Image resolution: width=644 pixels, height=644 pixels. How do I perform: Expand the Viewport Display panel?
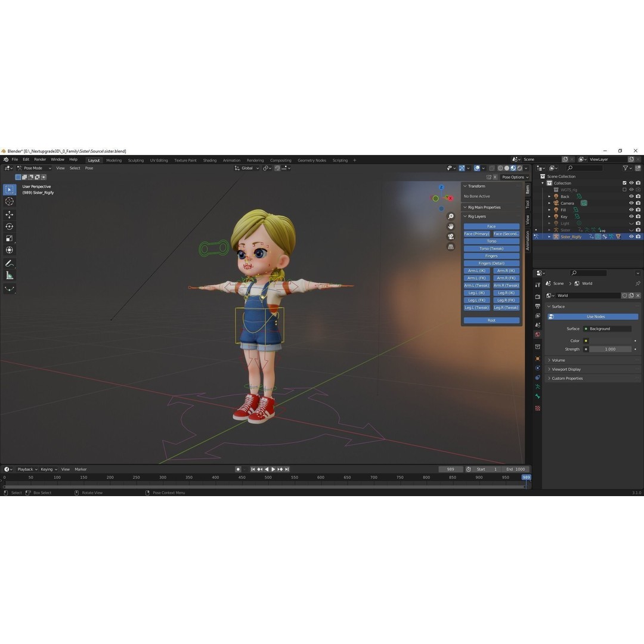pos(593,369)
